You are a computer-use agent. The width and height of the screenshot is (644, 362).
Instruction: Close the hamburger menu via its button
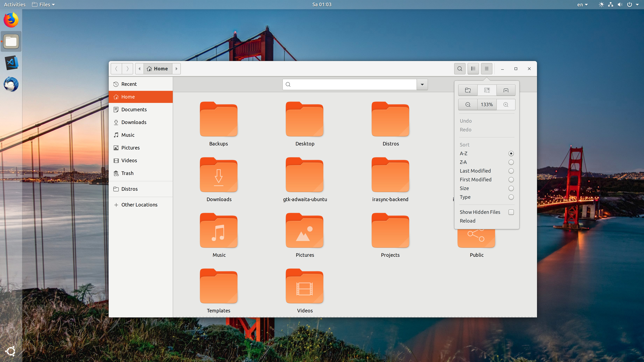pos(487,69)
